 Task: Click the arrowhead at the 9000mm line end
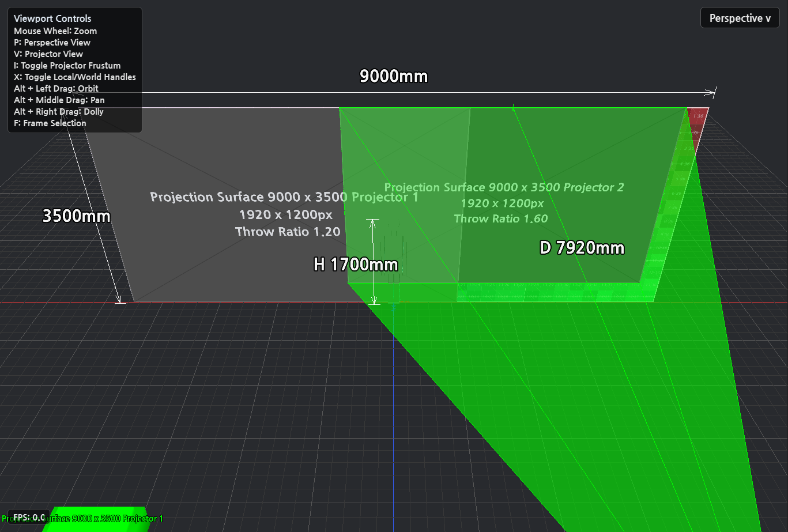coord(712,92)
